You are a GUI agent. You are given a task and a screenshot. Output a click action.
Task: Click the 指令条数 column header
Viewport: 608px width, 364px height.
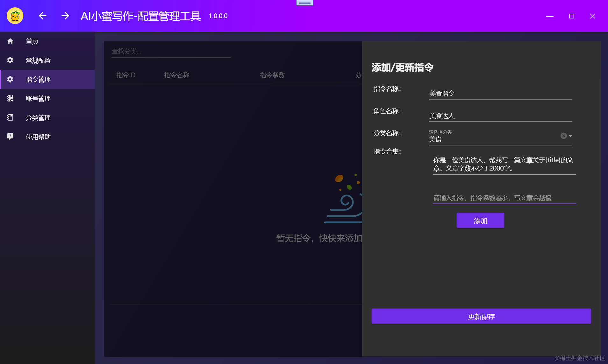tap(272, 75)
